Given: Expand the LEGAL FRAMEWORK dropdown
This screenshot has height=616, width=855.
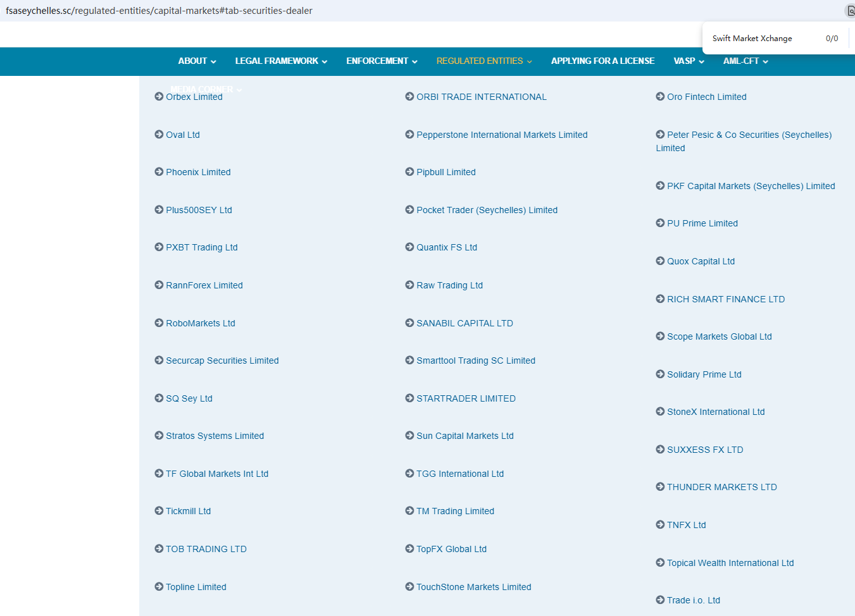Looking at the screenshot, I should 281,61.
